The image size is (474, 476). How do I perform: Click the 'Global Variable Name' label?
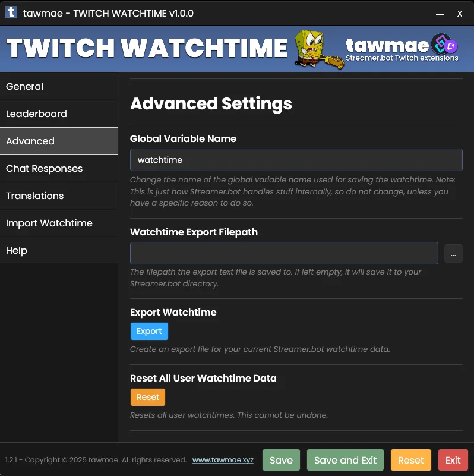coord(183,138)
